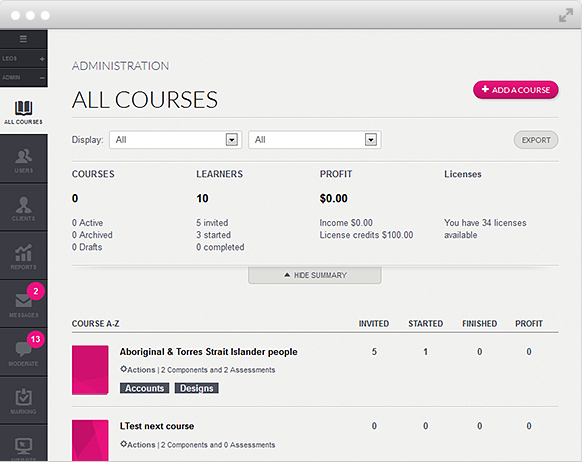Open the Website monitor icon in sidebar
The width and height of the screenshot is (582, 463).
tap(23, 446)
